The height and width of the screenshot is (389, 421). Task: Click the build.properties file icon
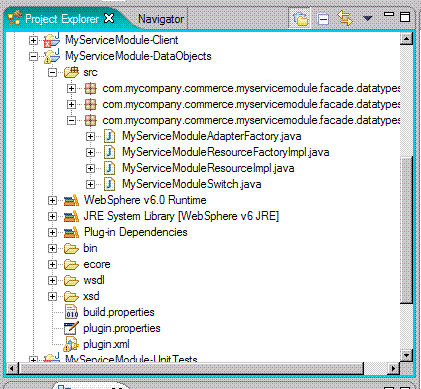pos(71,312)
